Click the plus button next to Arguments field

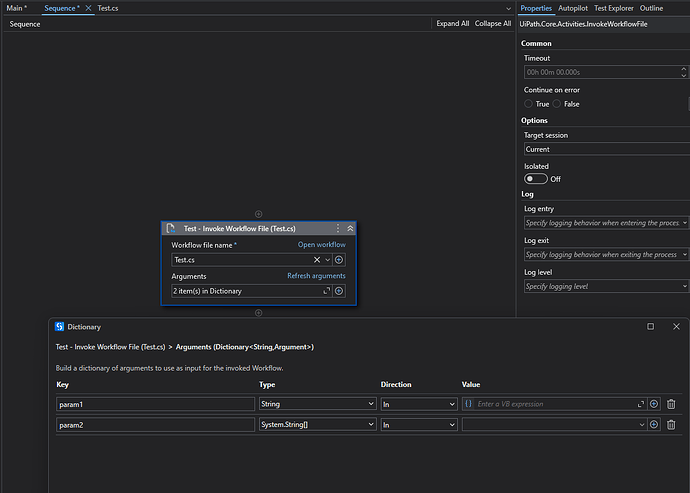coord(339,291)
